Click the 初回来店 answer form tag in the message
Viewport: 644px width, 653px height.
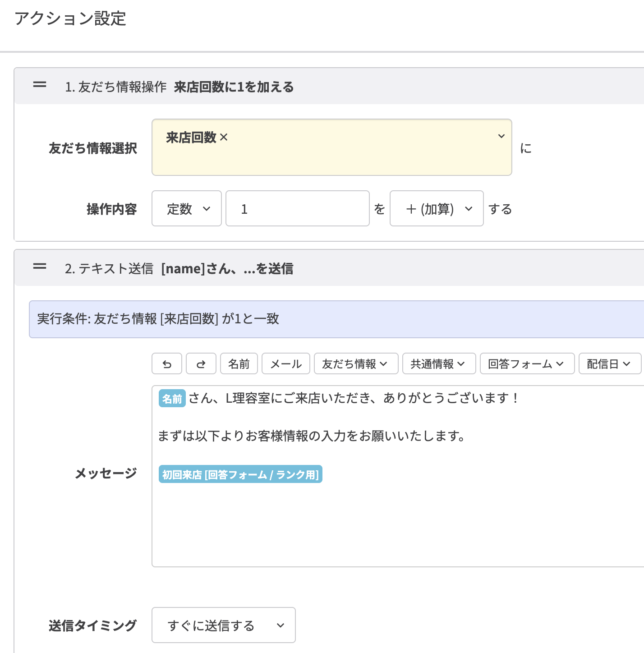click(240, 474)
